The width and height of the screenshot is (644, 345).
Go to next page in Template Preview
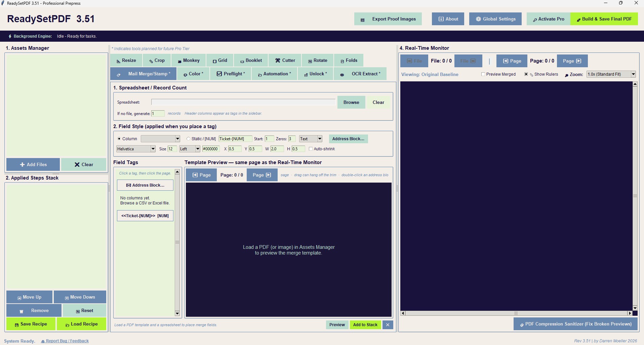(x=262, y=175)
